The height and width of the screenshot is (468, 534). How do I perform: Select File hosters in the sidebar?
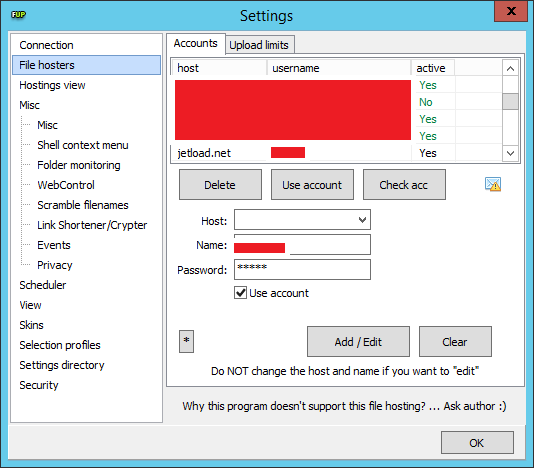87,65
